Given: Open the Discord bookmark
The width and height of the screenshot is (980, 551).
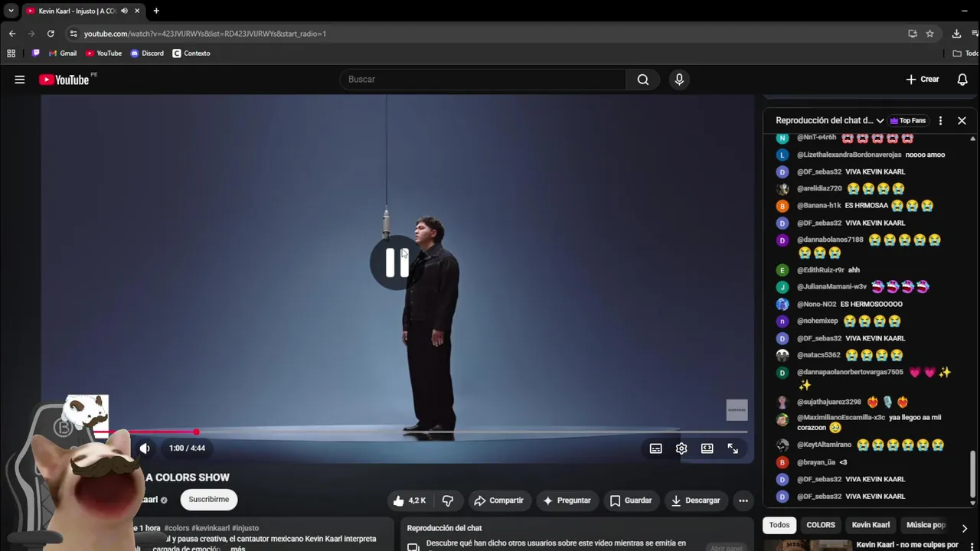Looking at the screenshot, I should 147,54.
